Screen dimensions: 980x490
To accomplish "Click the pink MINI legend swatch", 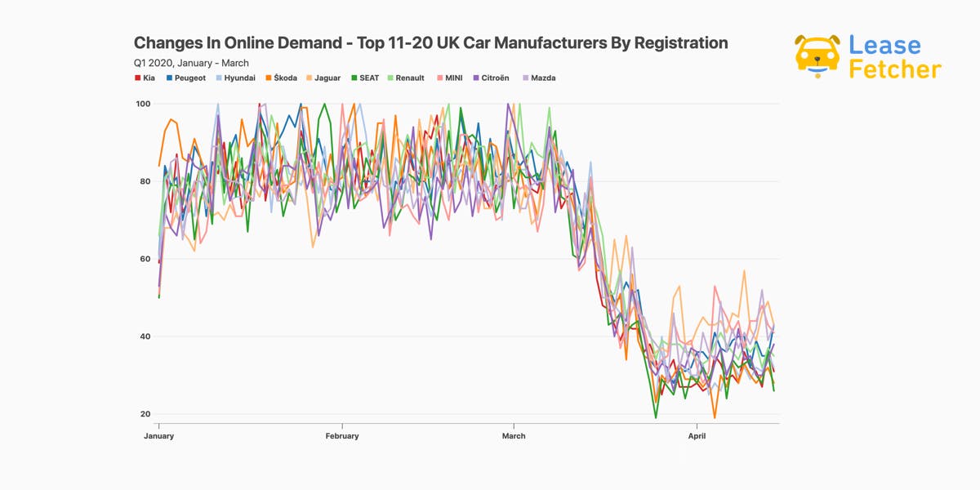I will [x=439, y=78].
